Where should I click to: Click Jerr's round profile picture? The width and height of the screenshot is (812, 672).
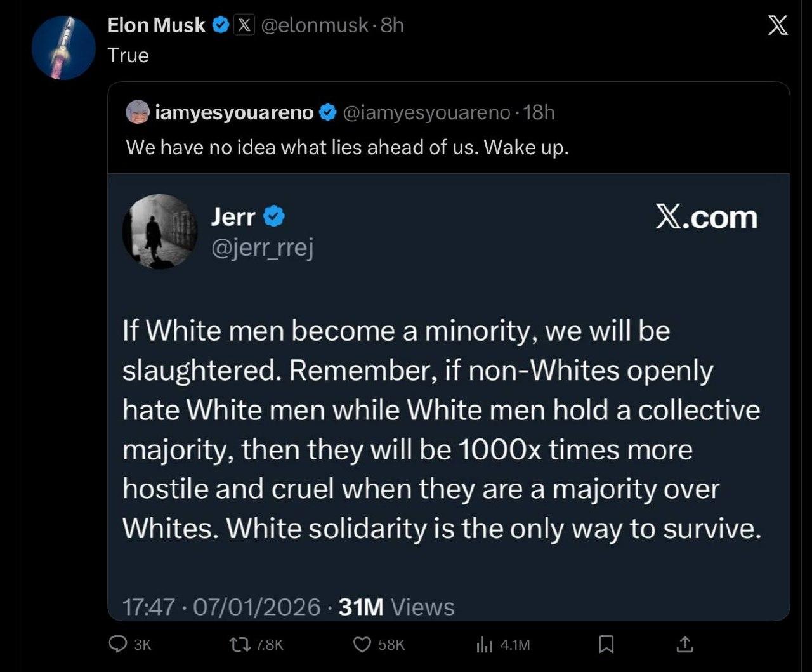pos(159,231)
